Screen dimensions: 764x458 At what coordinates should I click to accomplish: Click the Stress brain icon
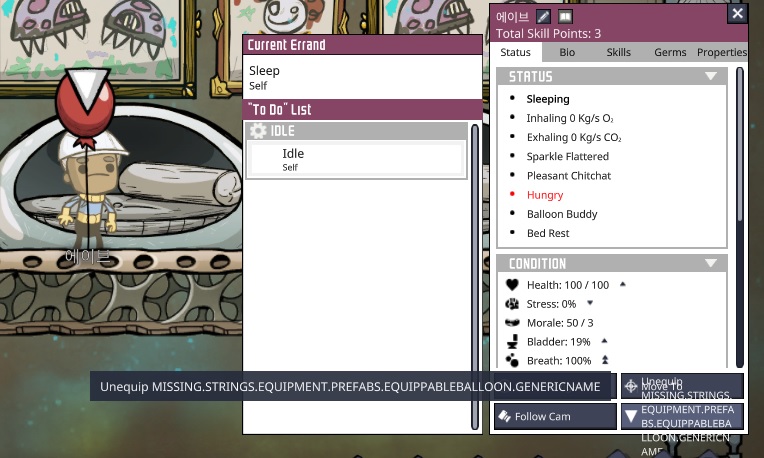click(x=512, y=304)
